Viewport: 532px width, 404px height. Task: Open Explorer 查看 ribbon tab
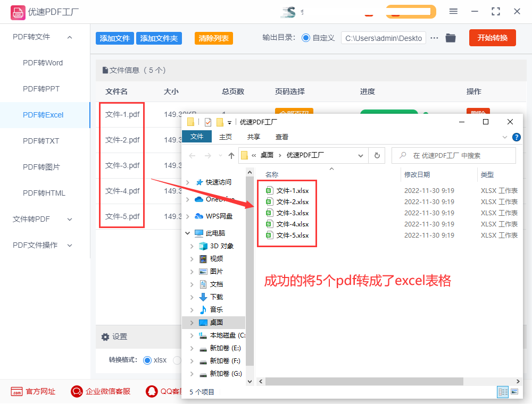coord(282,137)
